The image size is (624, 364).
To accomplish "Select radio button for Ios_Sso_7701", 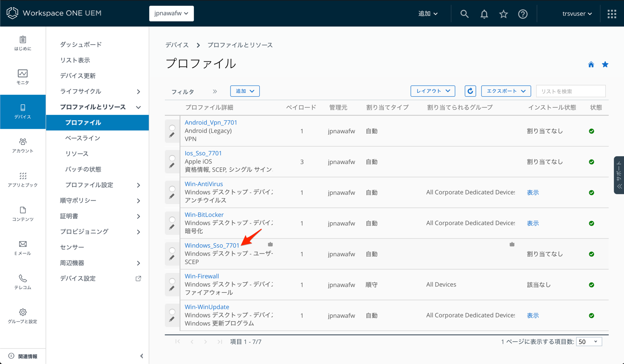I will point(172,158).
